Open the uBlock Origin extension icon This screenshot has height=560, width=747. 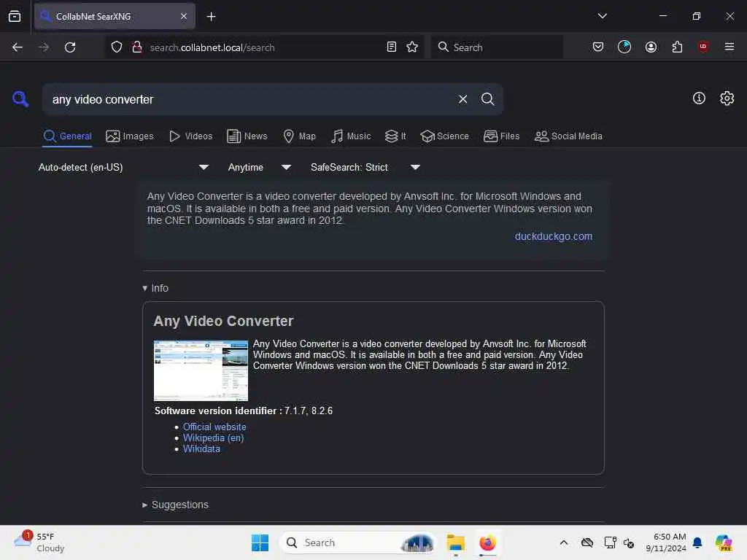(x=703, y=46)
